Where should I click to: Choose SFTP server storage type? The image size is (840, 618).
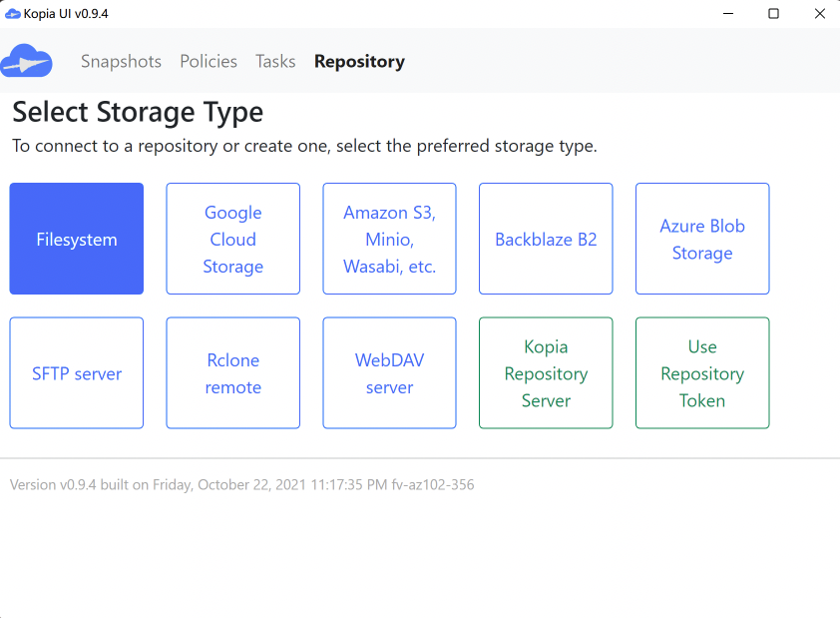pos(77,373)
